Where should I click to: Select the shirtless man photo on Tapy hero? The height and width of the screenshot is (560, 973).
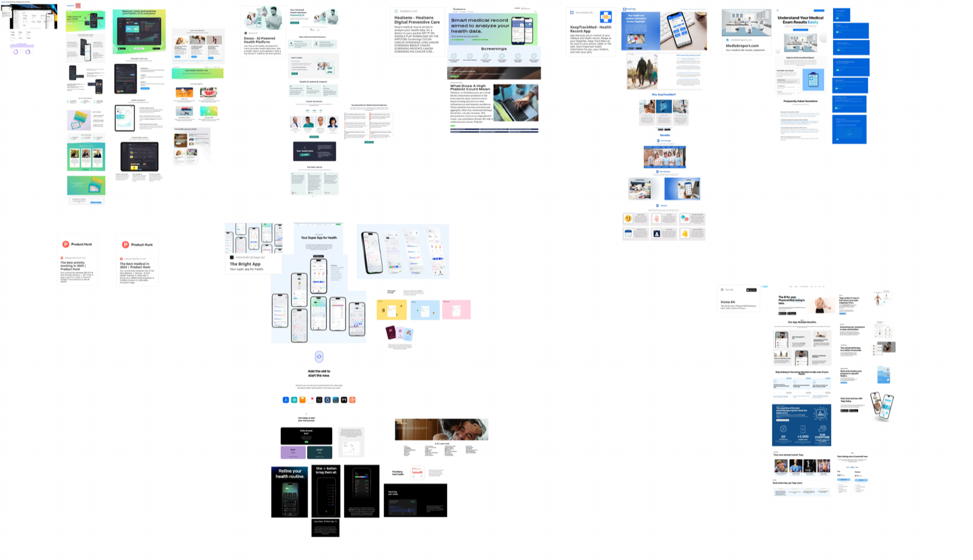(x=820, y=305)
